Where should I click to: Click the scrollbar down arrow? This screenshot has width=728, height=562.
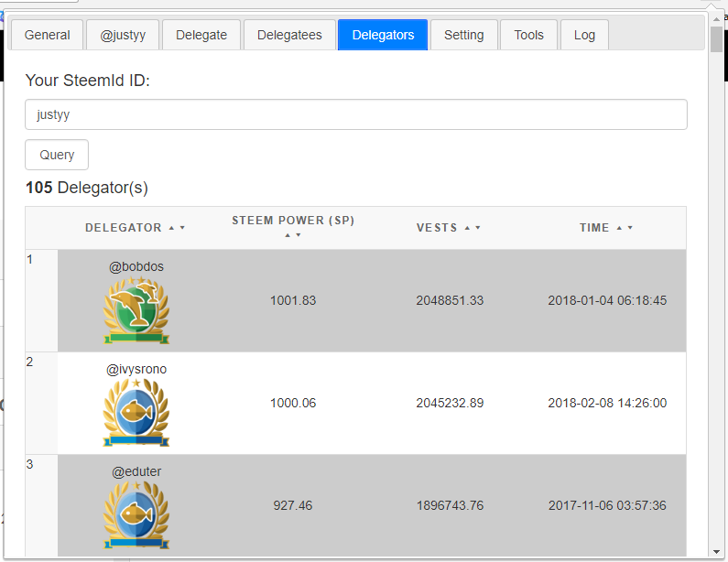716,552
